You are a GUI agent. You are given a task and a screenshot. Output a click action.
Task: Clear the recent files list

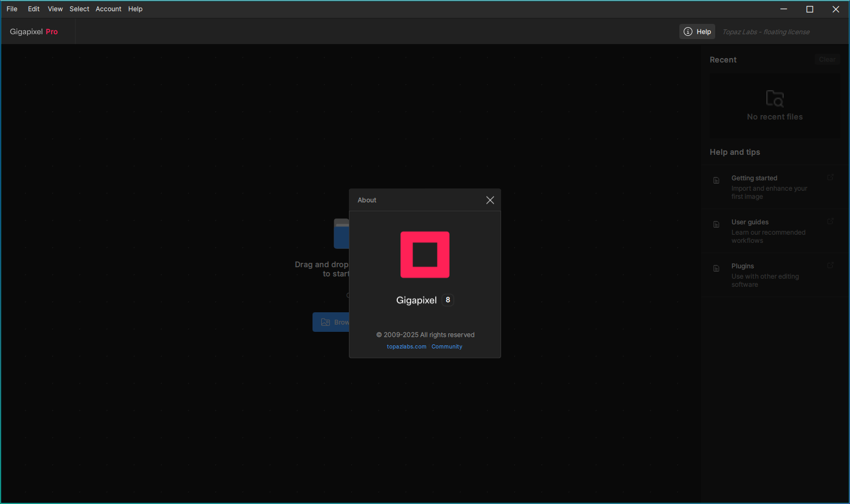click(x=827, y=60)
